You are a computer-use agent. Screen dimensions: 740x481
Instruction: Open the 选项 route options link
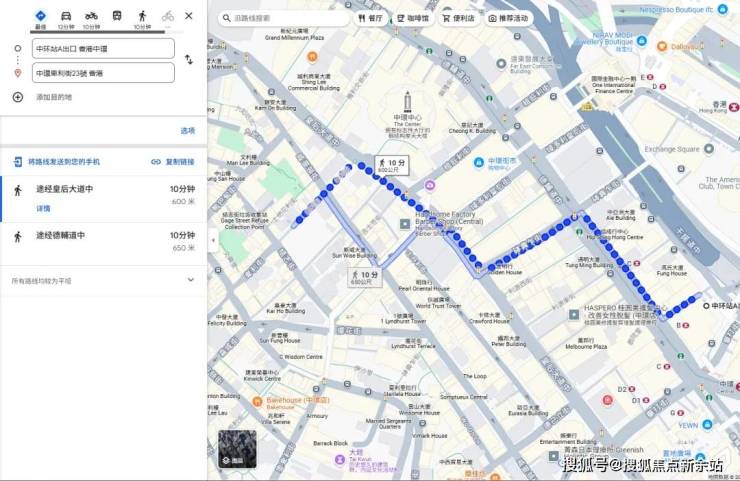[x=188, y=131]
